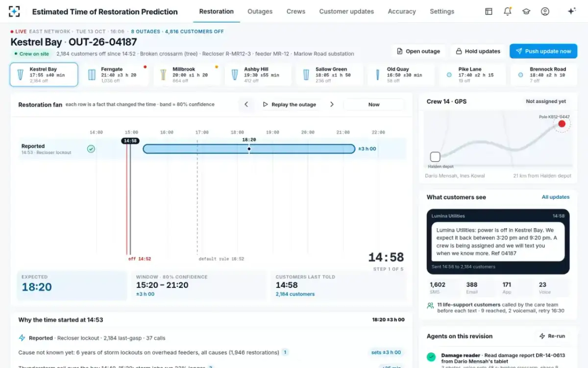Open the All updates link
The height and width of the screenshot is (368, 588).
(556, 197)
